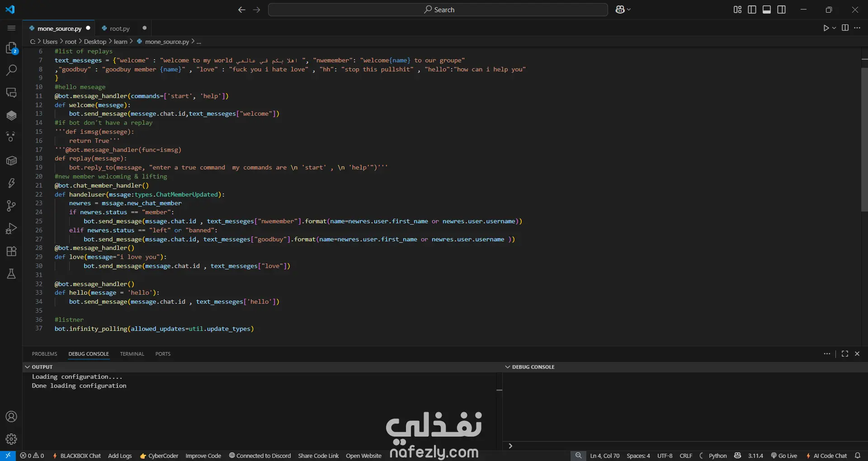The width and height of the screenshot is (868, 461).
Task: Change the Python language mode
Action: pyautogui.click(x=717, y=456)
